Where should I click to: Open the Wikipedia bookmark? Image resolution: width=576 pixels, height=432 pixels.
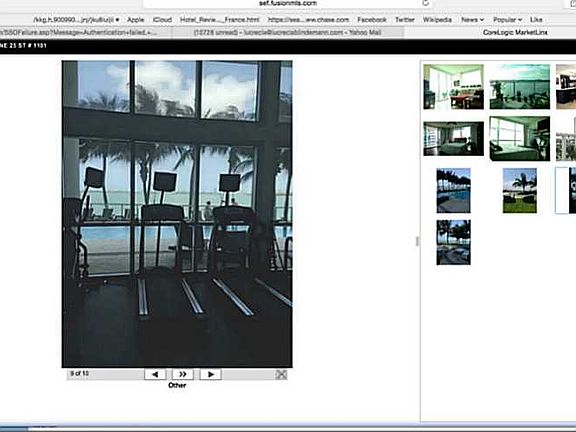coord(437,20)
